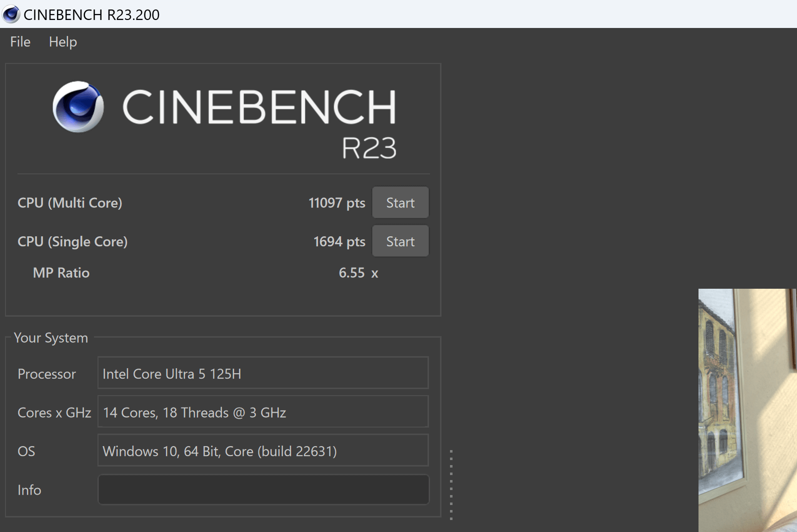Click the rendered scene preview image
The image size is (797, 532).
[747, 410]
